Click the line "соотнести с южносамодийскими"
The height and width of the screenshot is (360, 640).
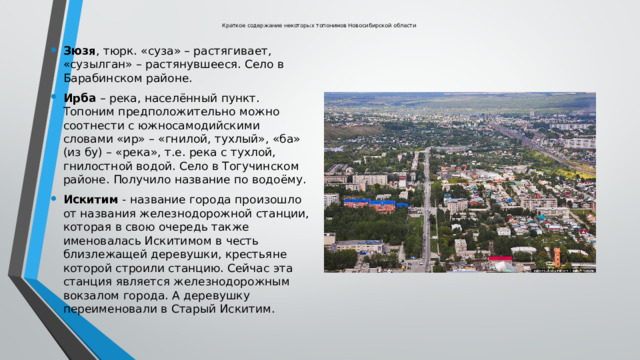click(x=162, y=125)
